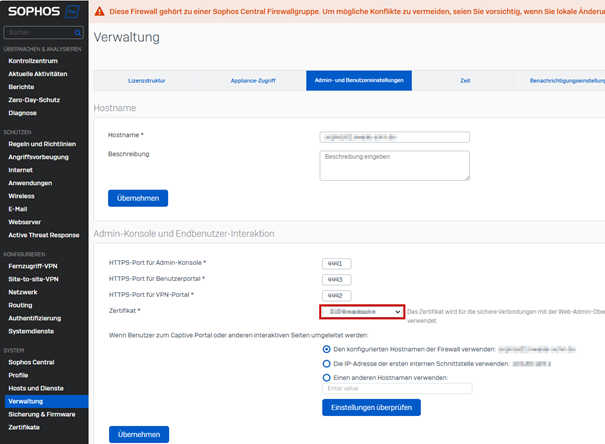Open the Admin- und Benutzereinstellungen tab
Image resolution: width=605 pixels, height=444 pixels.
(x=359, y=81)
